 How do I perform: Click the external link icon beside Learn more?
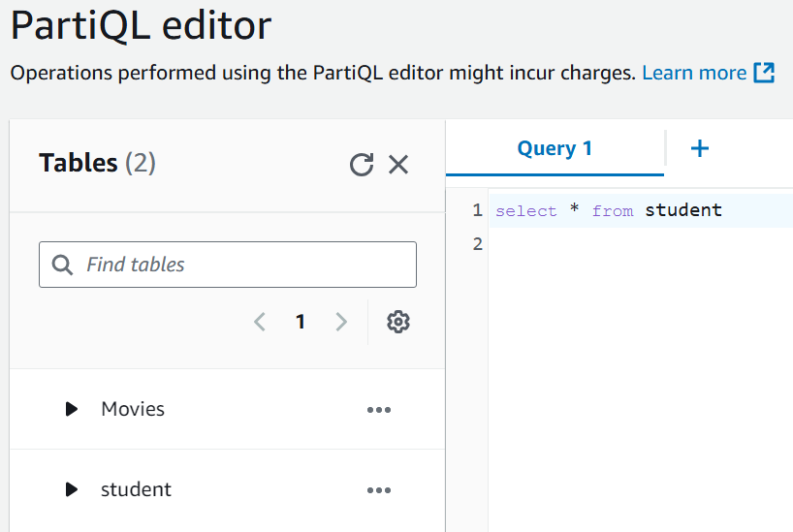764,73
